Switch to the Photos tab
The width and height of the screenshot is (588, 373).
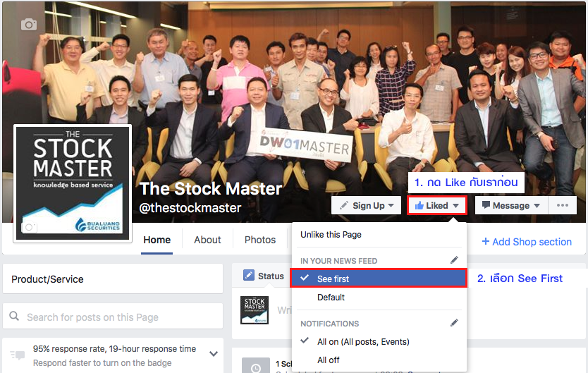tap(260, 240)
